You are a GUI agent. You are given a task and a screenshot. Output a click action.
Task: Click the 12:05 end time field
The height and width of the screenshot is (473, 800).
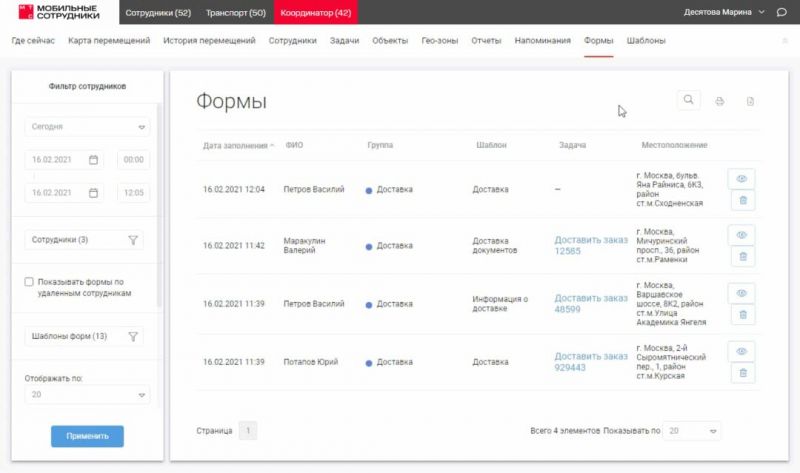(133, 193)
